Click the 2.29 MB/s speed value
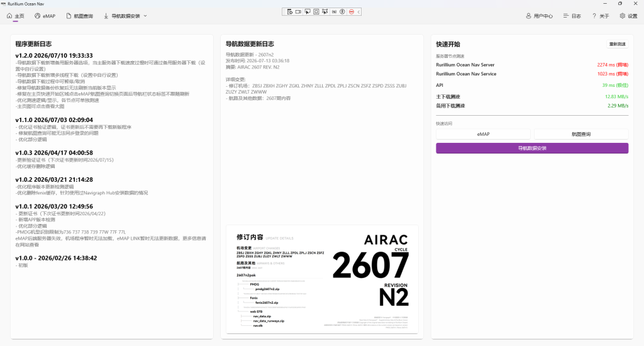Screen dimensions: 644x346 coord(618,106)
